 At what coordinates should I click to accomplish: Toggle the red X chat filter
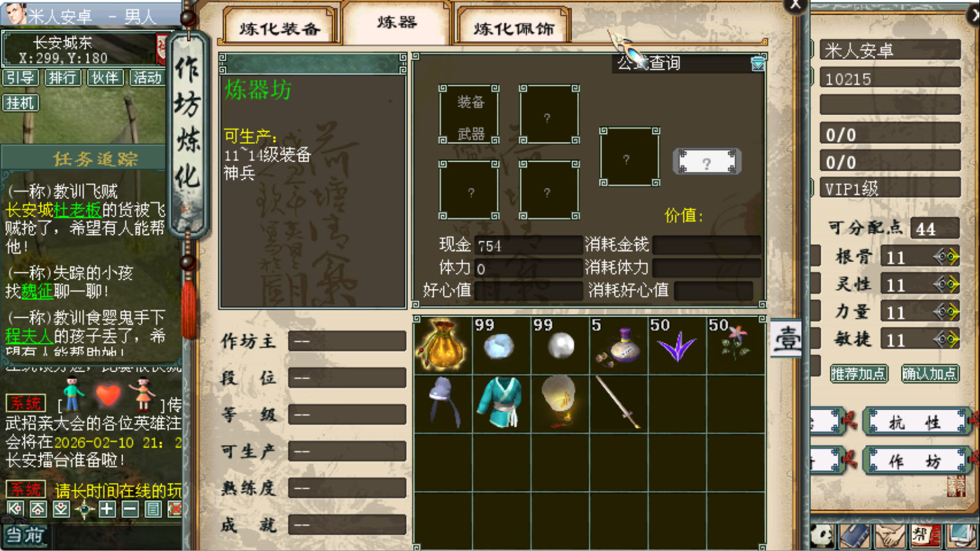(175, 509)
